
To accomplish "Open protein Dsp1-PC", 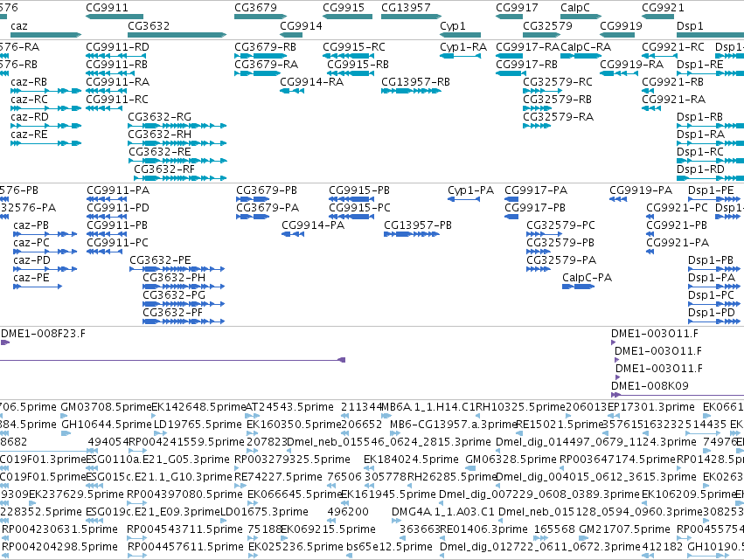I will (711, 295).
